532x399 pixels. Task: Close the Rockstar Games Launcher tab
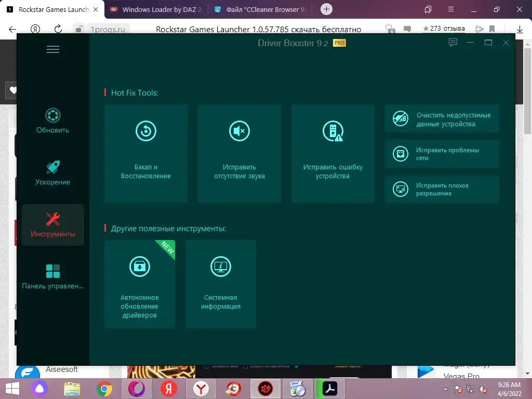click(x=96, y=9)
